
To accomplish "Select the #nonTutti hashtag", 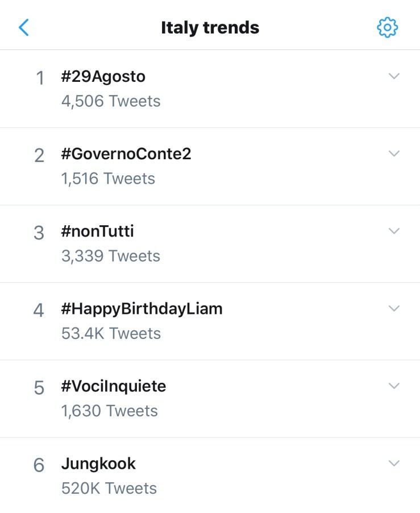I will tap(97, 231).
